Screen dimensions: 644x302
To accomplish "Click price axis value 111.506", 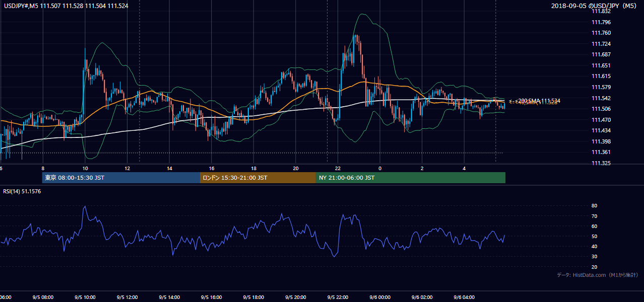I will coord(601,109).
